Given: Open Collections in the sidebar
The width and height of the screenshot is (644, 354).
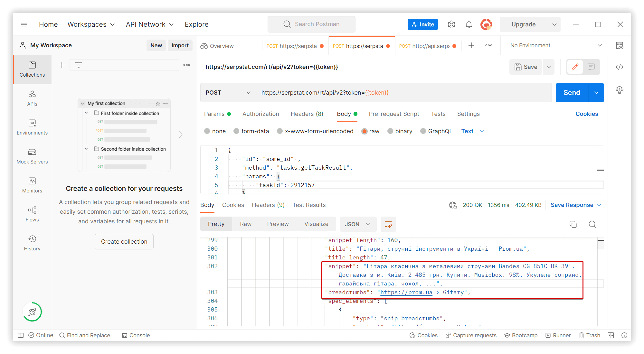Looking at the screenshot, I should point(32,70).
